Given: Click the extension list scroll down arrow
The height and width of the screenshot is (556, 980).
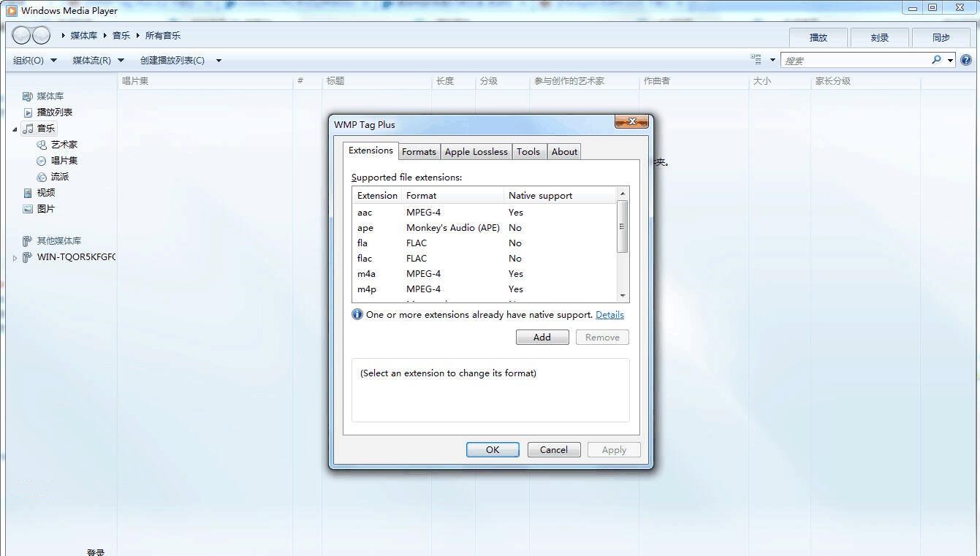Looking at the screenshot, I should coord(623,296).
